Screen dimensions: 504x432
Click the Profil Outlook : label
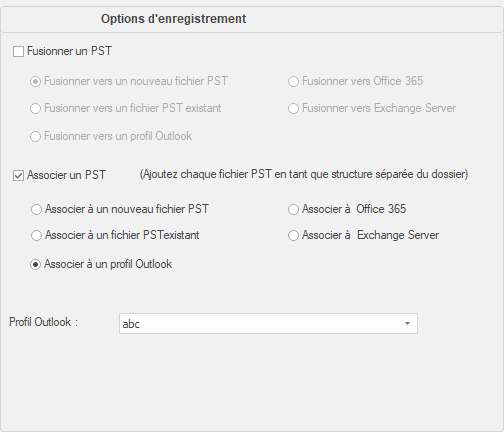click(43, 322)
